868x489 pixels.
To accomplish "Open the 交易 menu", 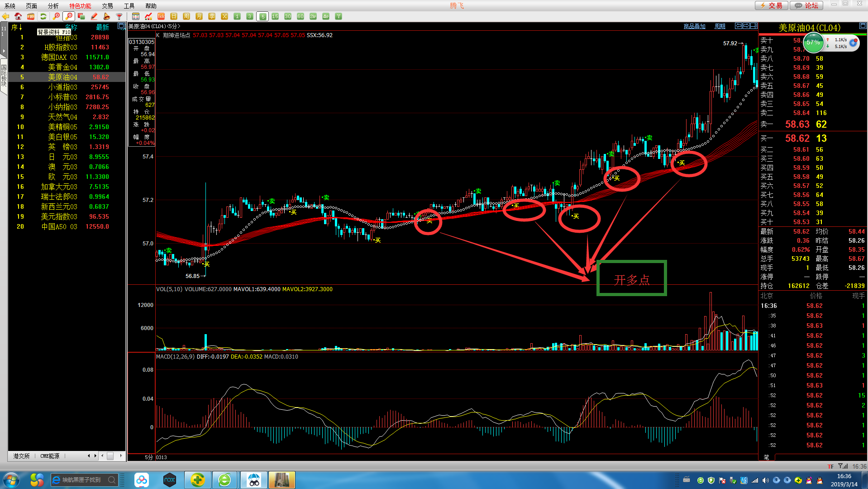I will click(108, 6).
